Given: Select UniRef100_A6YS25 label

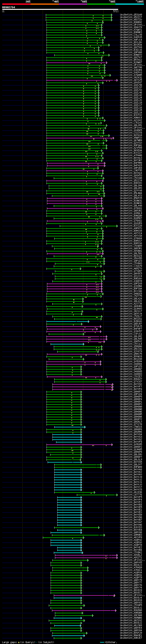Looking at the screenshot, I should coord(131,80).
